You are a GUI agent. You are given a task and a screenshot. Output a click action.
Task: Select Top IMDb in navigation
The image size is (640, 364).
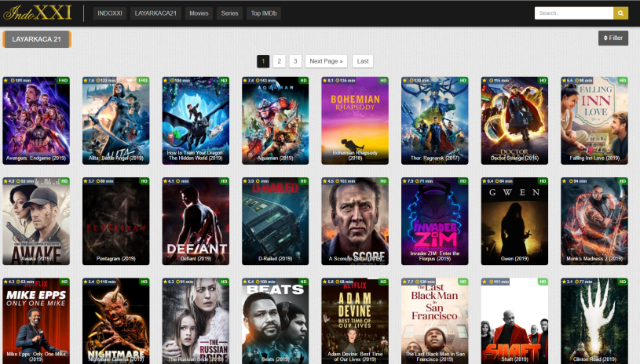click(x=263, y=13)
